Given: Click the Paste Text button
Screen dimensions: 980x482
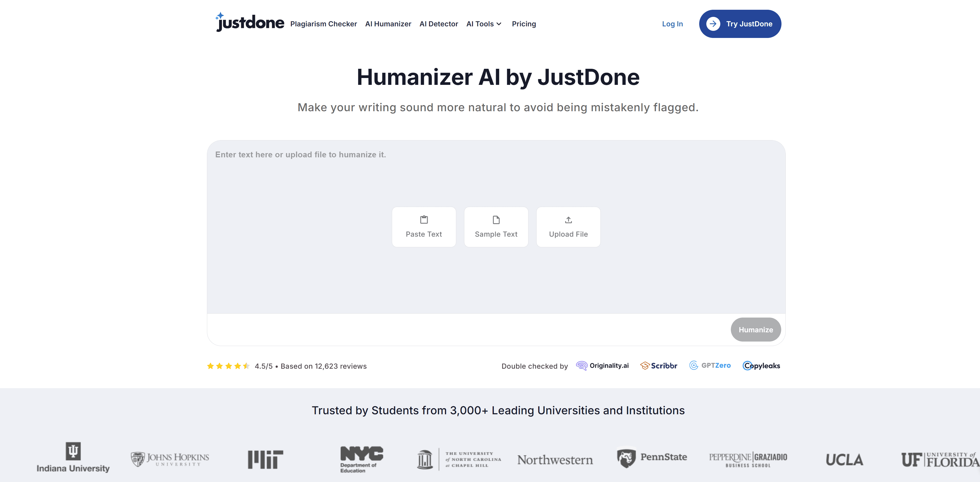Looking at the screenshot, I should (424, 227).
